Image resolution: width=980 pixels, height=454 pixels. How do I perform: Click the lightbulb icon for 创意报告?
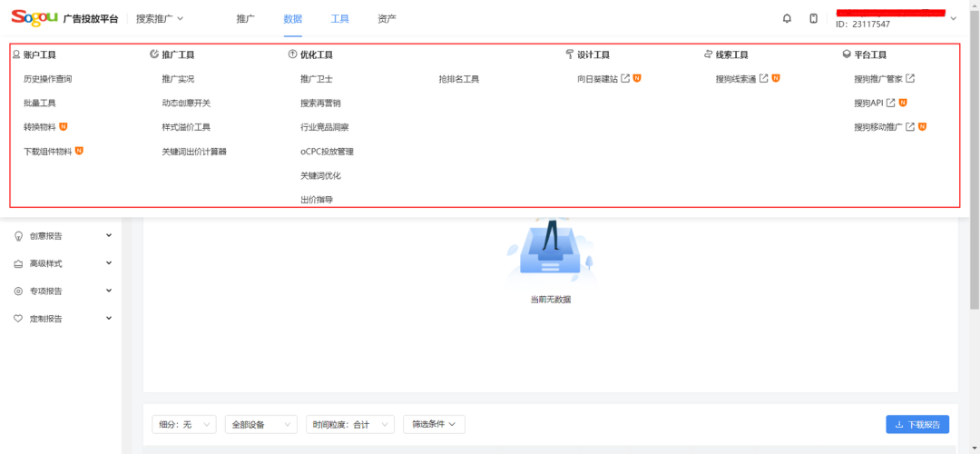pos(18,236)
